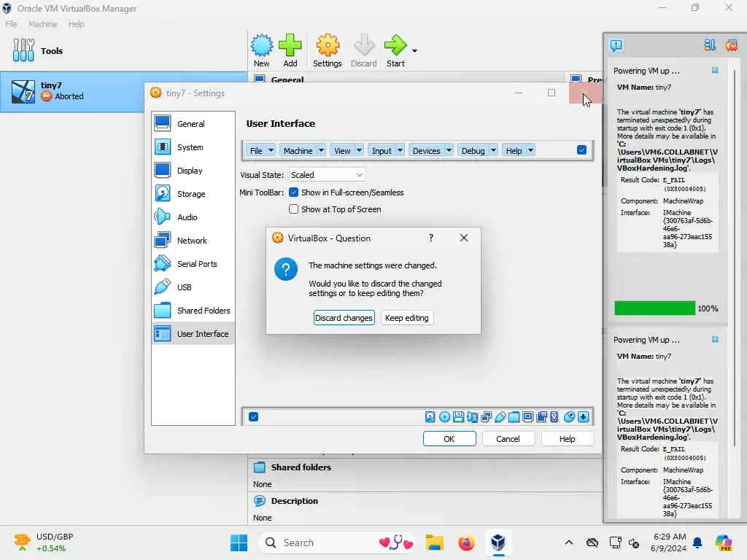Click the network status bar indicator
The height and width of the screenshot is (560, 747).
486,417
